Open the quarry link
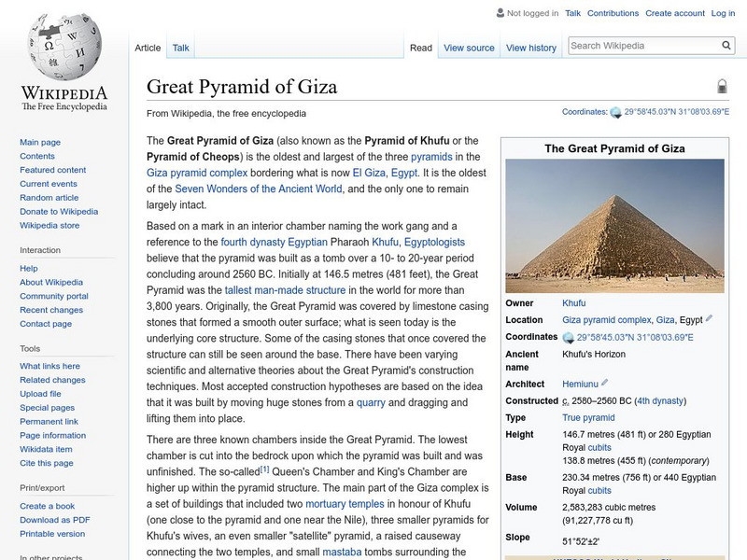Viewport: 747px width, 560px height. tap(371, 402)
